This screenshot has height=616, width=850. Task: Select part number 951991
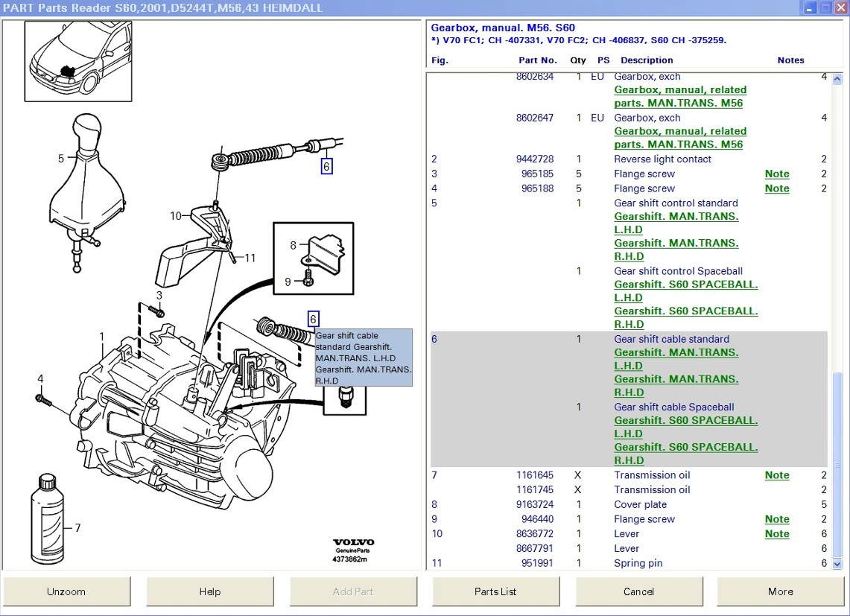point(537,563)
